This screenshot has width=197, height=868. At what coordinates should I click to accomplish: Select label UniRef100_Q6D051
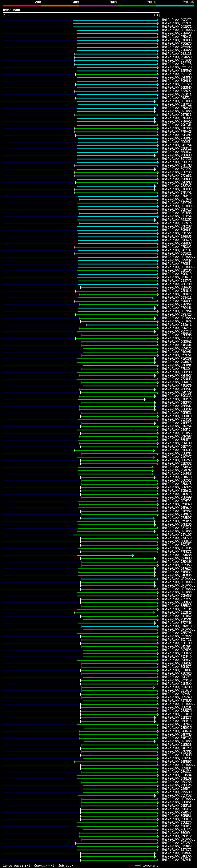click(176, 802)
